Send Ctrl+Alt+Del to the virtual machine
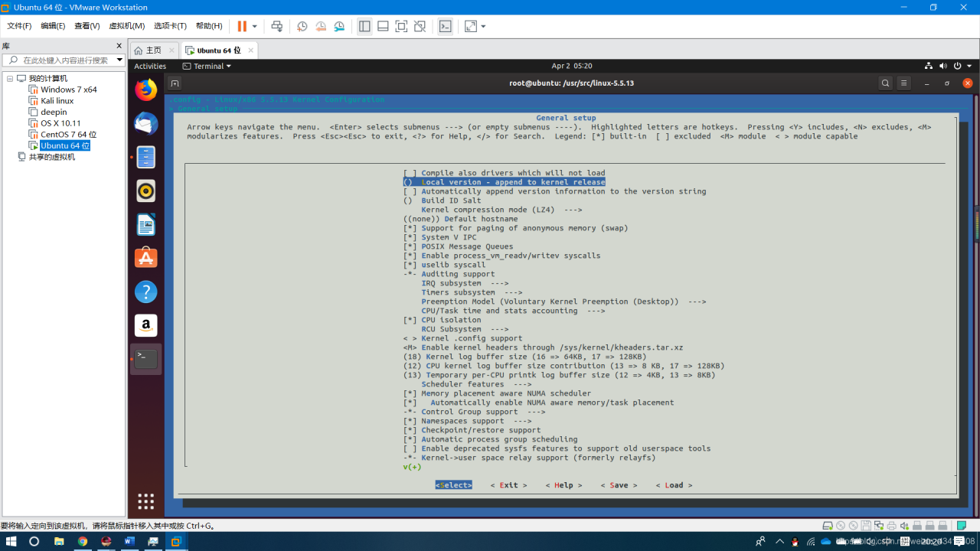The image size is (980, 551). click(277, 26)
